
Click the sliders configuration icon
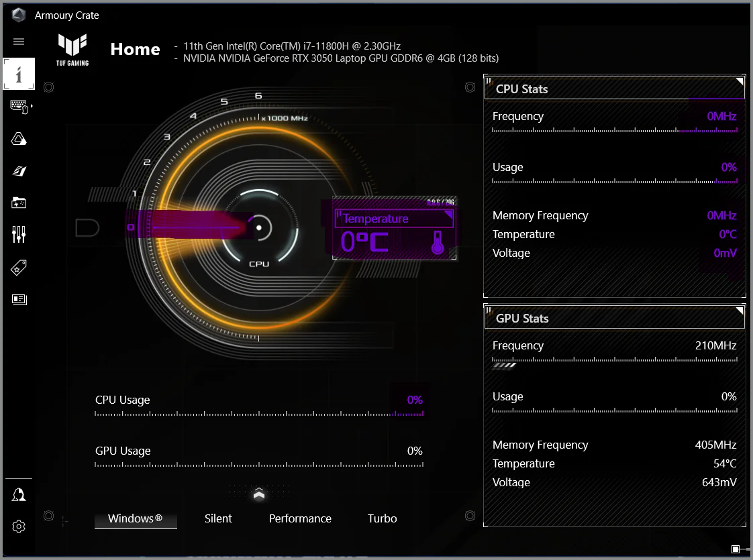(x=19, y=235)
